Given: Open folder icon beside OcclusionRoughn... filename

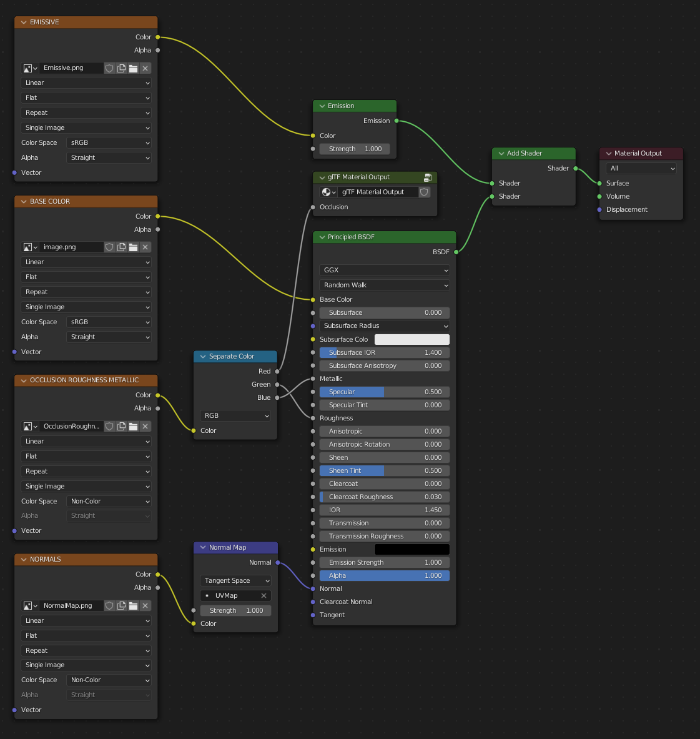Looking at the screenshot, I should [133, 426].
